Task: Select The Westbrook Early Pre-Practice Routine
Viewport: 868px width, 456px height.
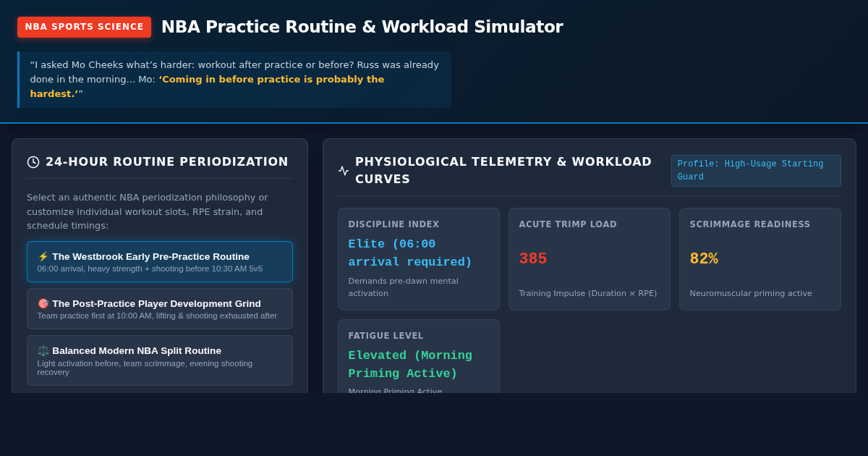Action: [x=160, y=261]
